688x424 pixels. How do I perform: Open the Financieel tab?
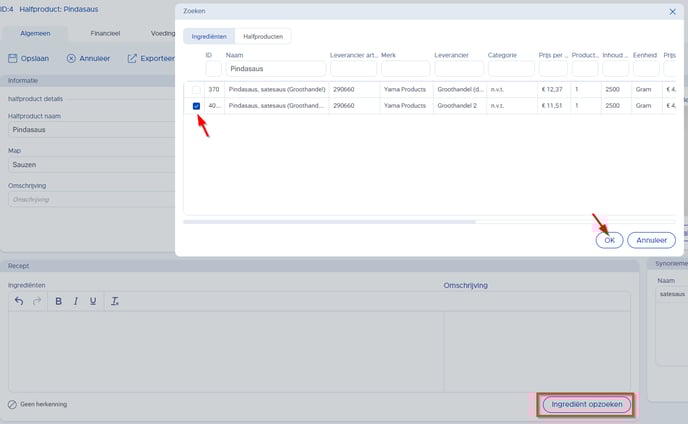(x=105, y=33)
